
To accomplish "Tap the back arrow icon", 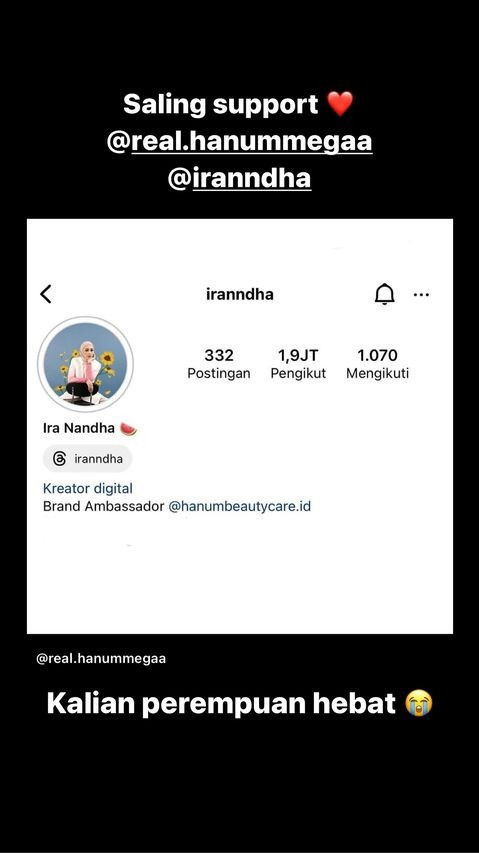I will coord(46,294).
